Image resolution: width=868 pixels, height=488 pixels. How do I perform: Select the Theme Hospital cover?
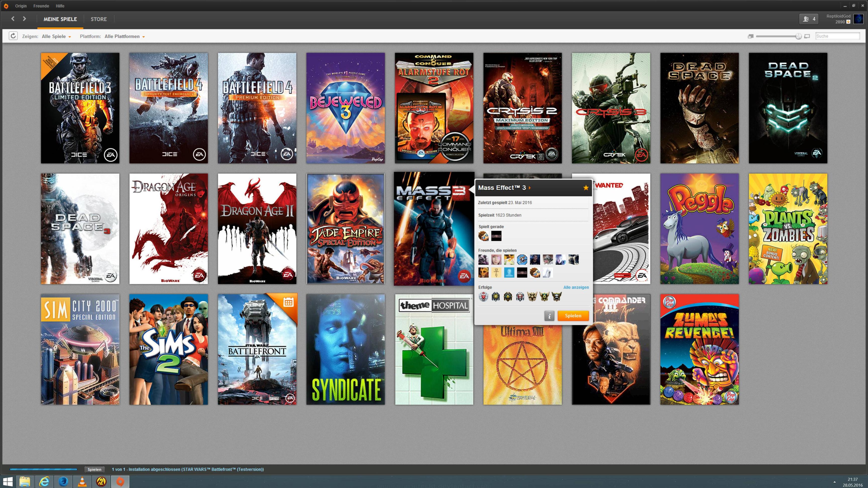[x=434, y=349]
